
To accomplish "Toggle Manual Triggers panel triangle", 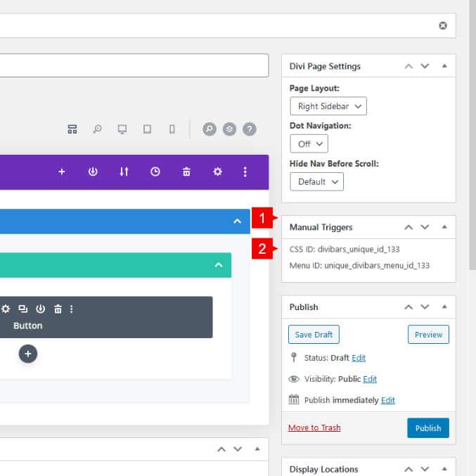I will click(x=444, y=227).
